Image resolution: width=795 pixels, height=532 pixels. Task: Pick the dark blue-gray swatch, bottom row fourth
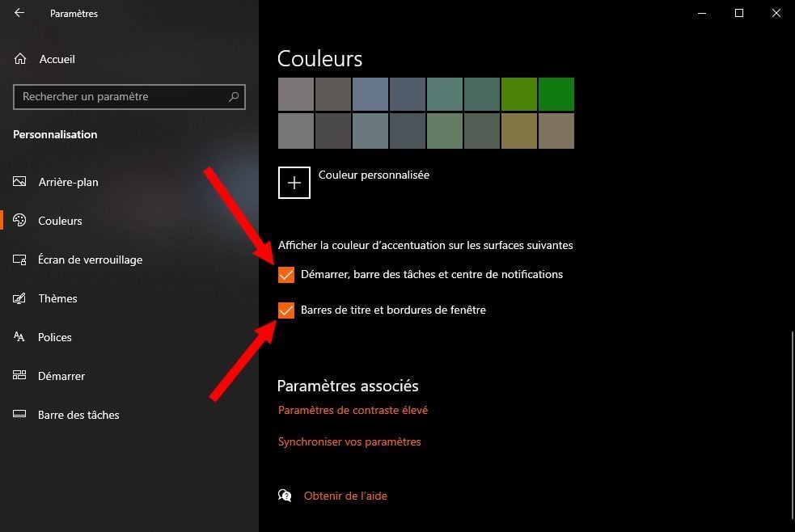click(x=408, y=131)
